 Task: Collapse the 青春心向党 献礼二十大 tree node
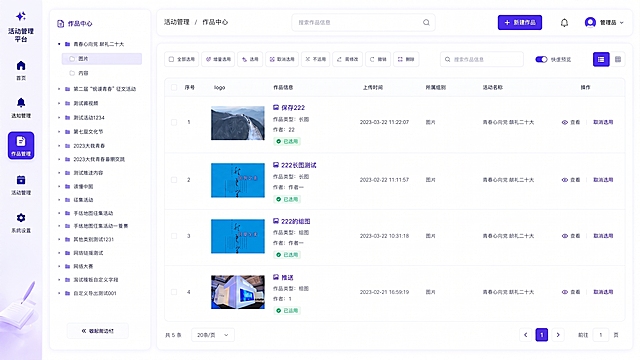point(59,44)
